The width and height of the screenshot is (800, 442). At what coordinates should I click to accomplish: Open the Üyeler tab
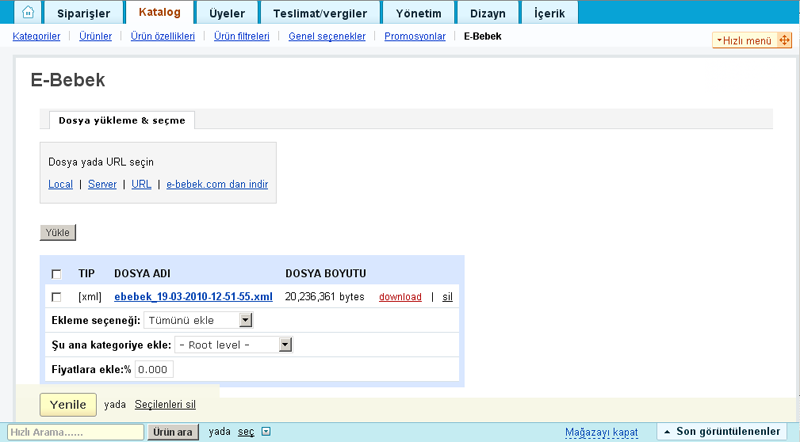tap(227, 13)
